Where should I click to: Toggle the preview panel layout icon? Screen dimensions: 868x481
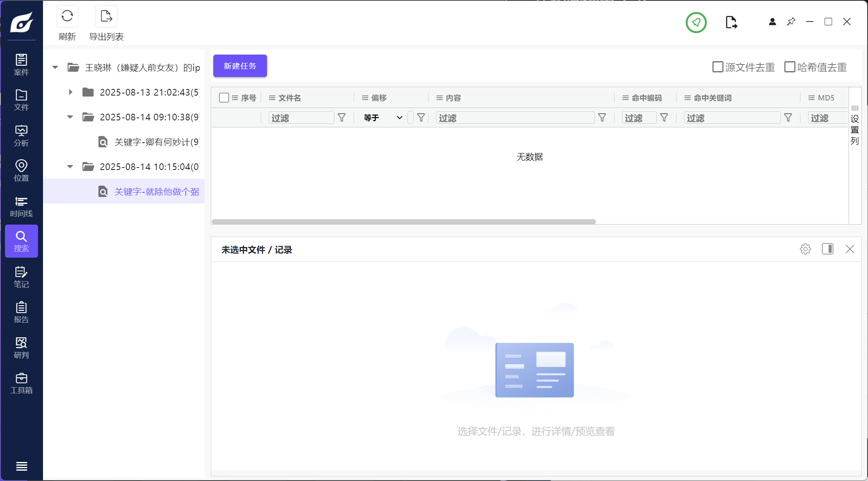(x=827, y=249)
